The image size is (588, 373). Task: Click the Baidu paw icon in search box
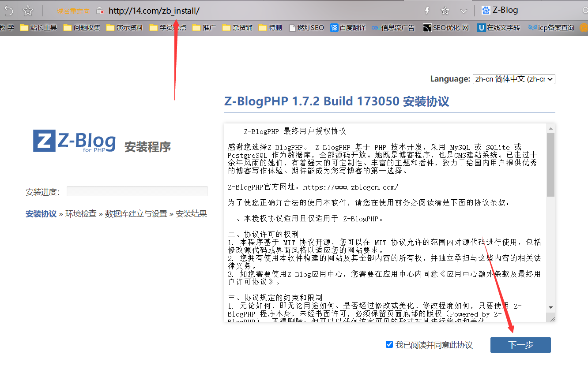click(486, 10)
